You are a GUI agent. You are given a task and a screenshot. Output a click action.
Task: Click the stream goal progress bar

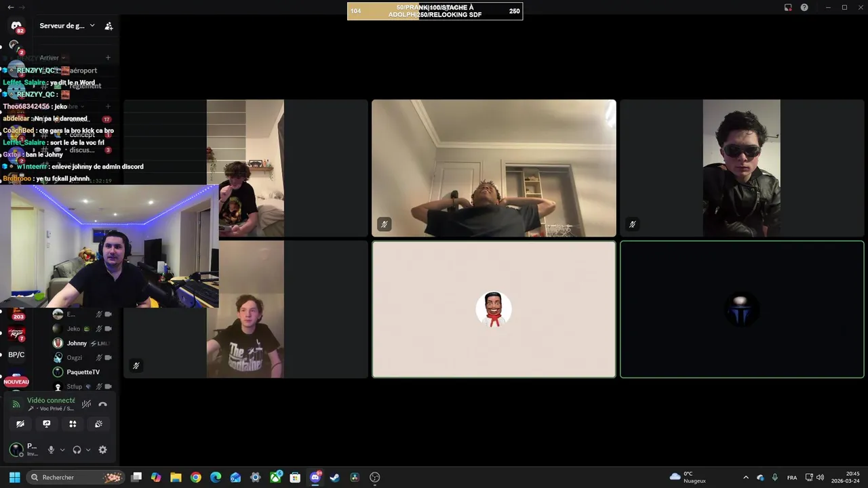435,11
